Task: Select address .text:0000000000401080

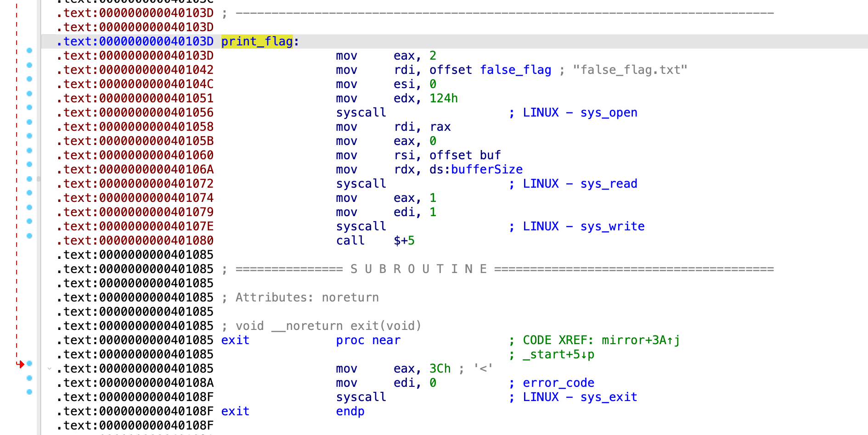Action: (x=135, y=240)
